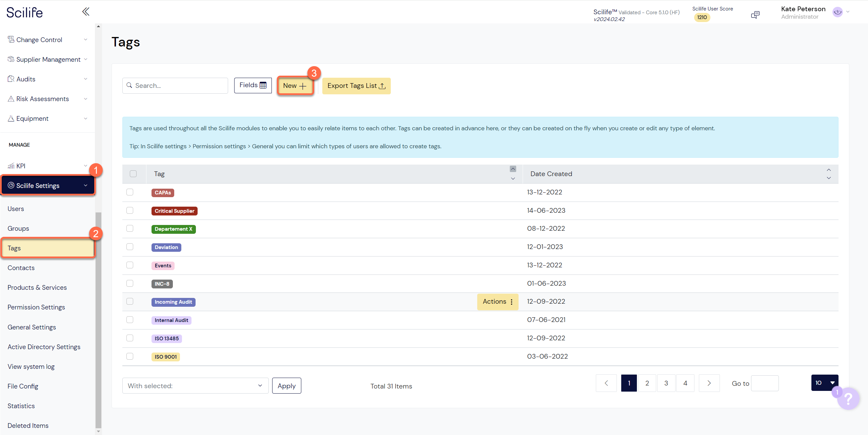Open Groups in settings menu
The height and width of the screenshot is (435, 868).
(x=18, y=228)
